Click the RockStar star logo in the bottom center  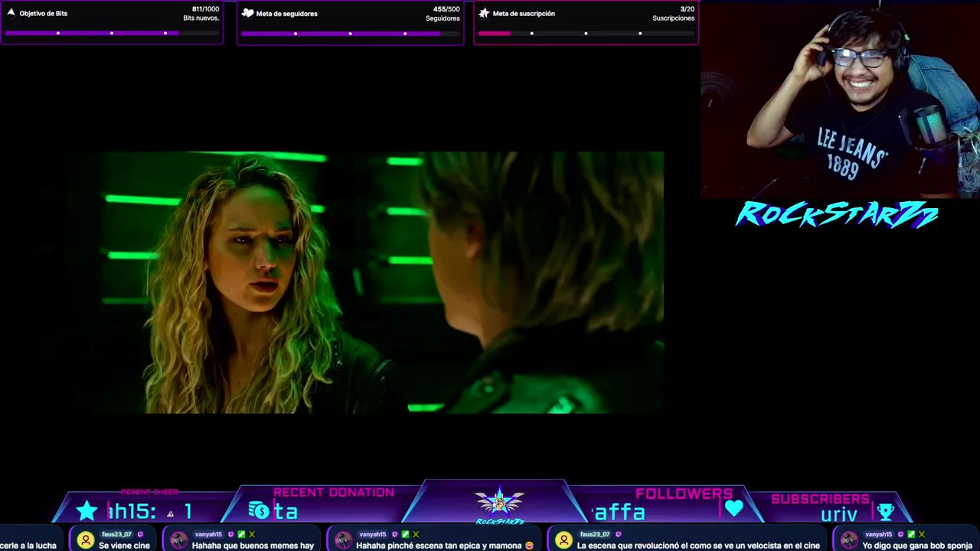coord(499,505)
